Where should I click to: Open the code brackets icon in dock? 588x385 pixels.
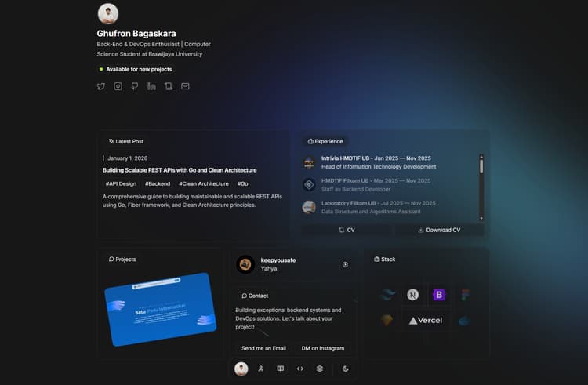click(300, 369)
